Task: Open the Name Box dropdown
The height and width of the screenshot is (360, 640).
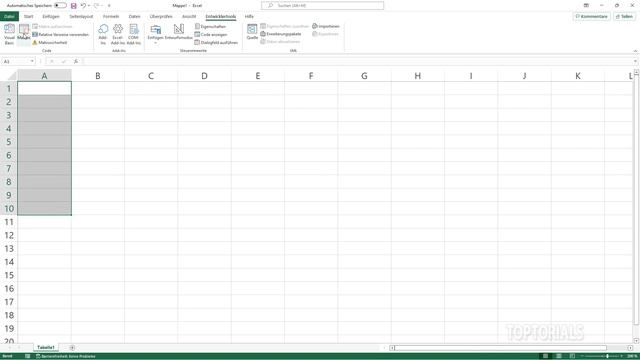Action: tap(32, 61)
